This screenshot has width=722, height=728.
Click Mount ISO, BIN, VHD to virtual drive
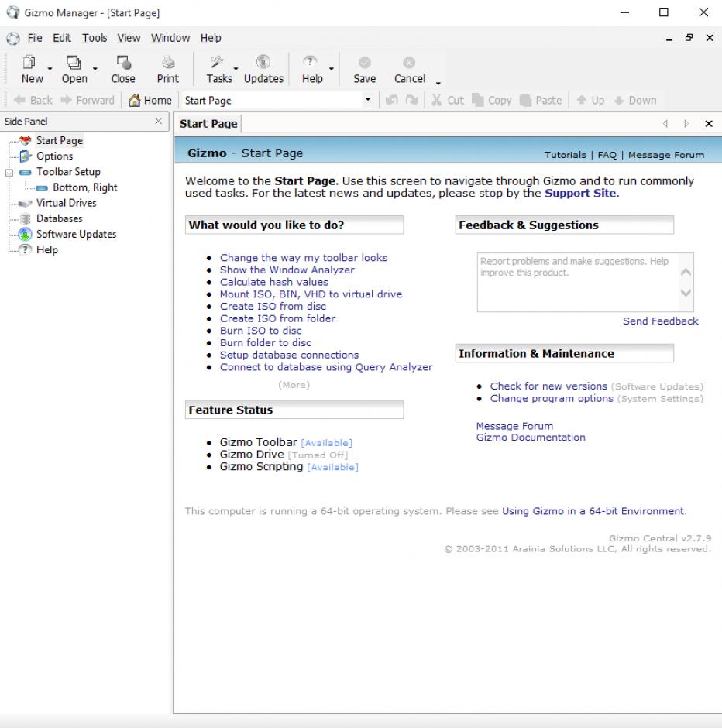point(311,294)
